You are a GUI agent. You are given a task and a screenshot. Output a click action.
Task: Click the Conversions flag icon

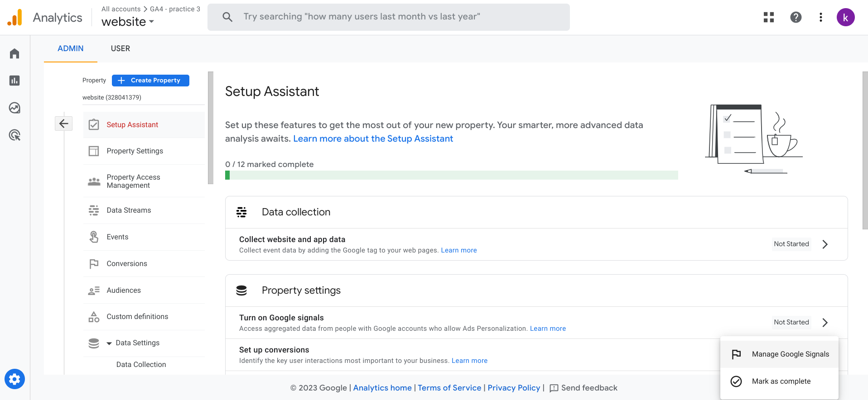click(x=94, y=263)
